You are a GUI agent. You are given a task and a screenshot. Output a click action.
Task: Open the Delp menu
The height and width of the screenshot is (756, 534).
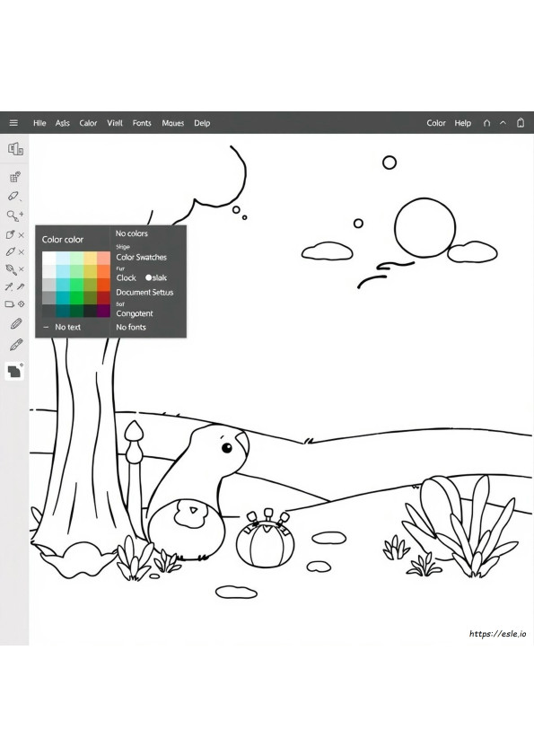(202, 123)
